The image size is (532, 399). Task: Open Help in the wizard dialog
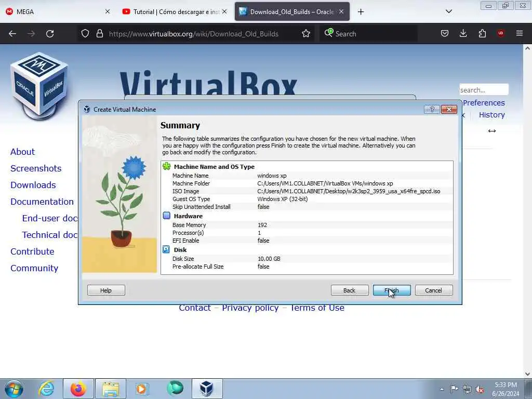click(106, 290)
